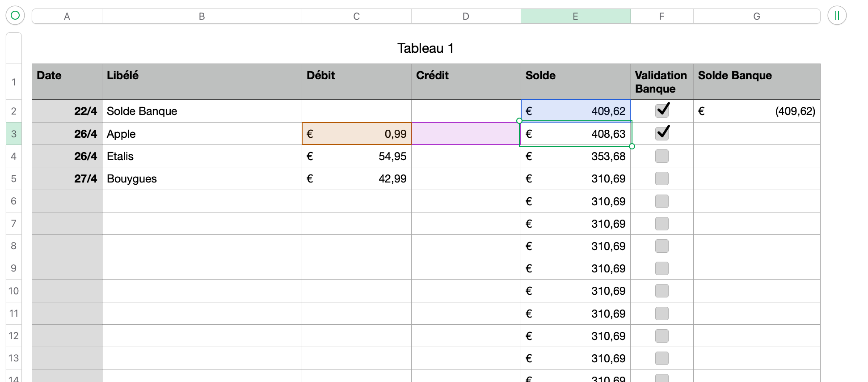The image size is (868, 382).
Task: Click the selection handle below cell 408,63
Action: coord(632,146)
